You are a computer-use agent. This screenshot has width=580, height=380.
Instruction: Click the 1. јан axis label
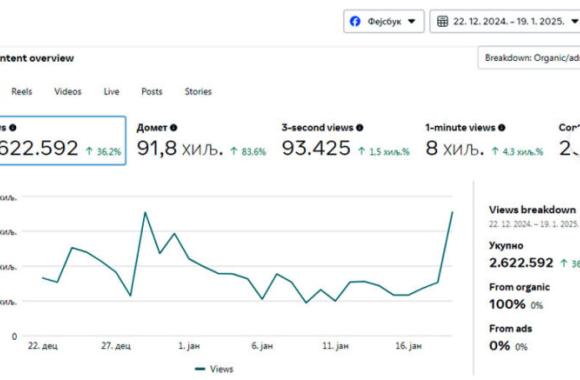point(189,346)
